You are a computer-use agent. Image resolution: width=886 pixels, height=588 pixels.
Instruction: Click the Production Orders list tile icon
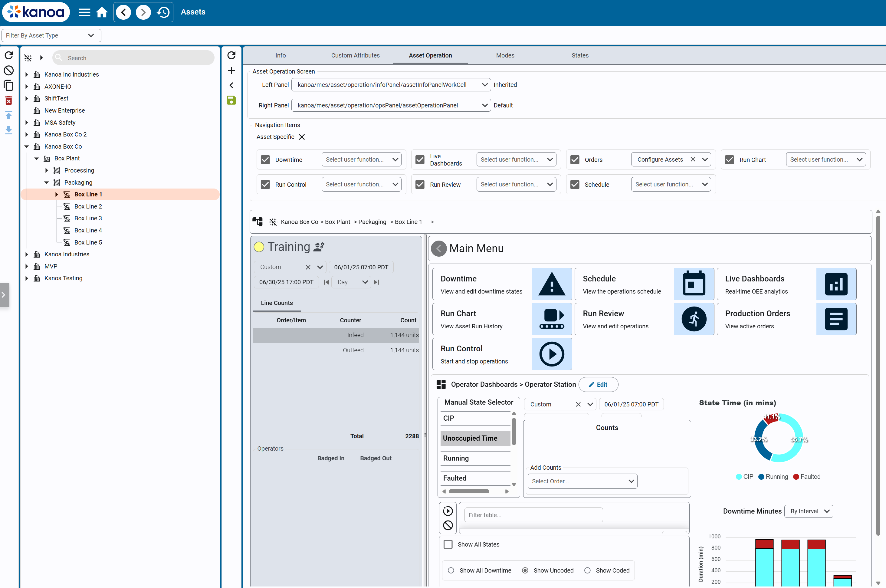[836, 319]
